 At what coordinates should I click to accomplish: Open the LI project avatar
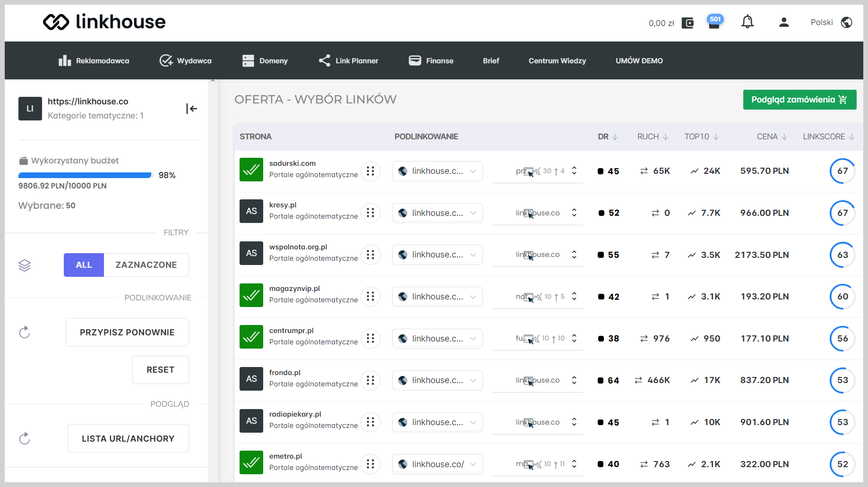point(30,109)
